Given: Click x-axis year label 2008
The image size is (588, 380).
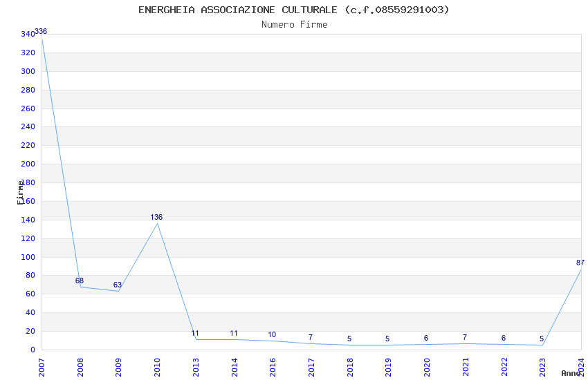Looking at the screenshot, I should 80,368.
